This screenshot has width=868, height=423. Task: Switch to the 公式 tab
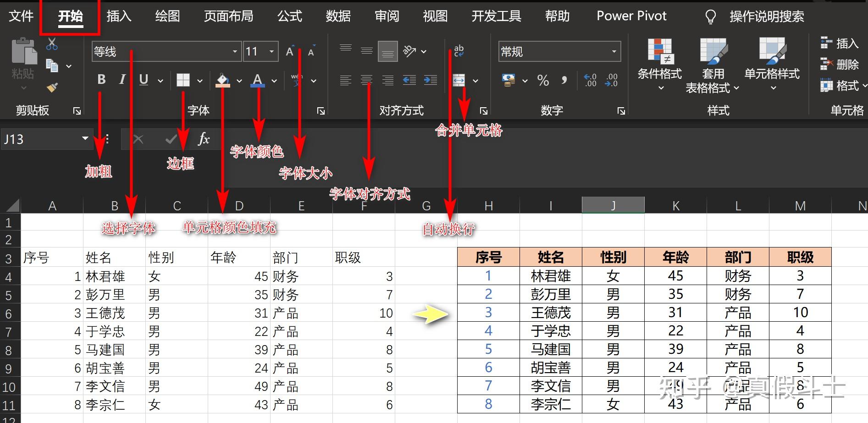[x=290, y=16]
